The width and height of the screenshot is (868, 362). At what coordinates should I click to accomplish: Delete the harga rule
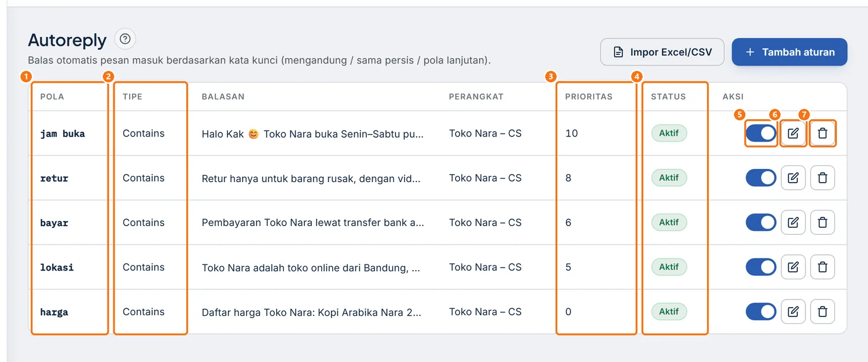point(822,312)
